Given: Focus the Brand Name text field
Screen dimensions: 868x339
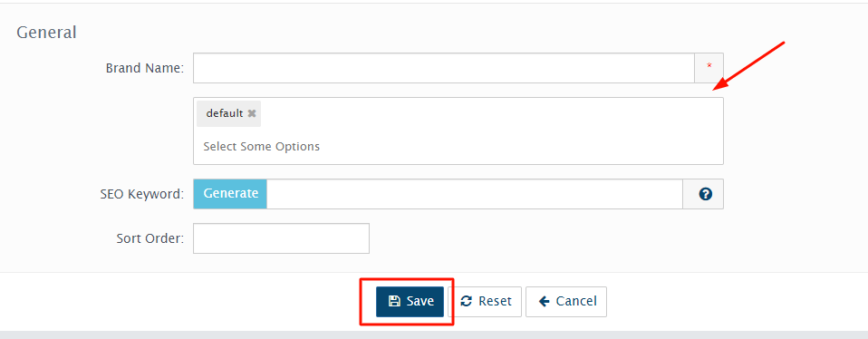Looking at the screenshot, I should (444, 68).
